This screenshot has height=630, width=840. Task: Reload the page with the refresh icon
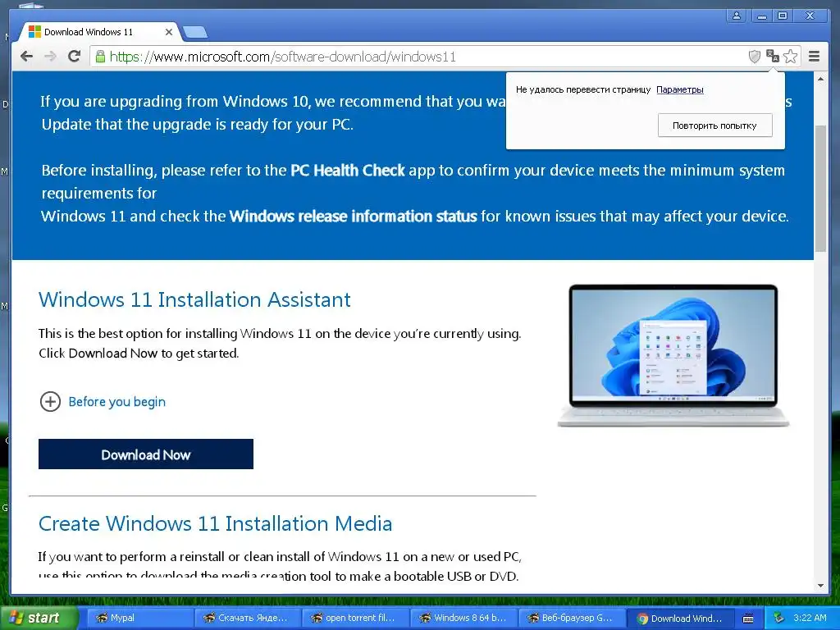[74, 57]
